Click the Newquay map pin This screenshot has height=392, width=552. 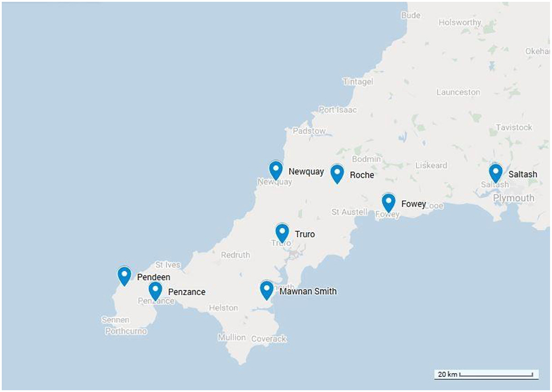(x=275, y=171)
